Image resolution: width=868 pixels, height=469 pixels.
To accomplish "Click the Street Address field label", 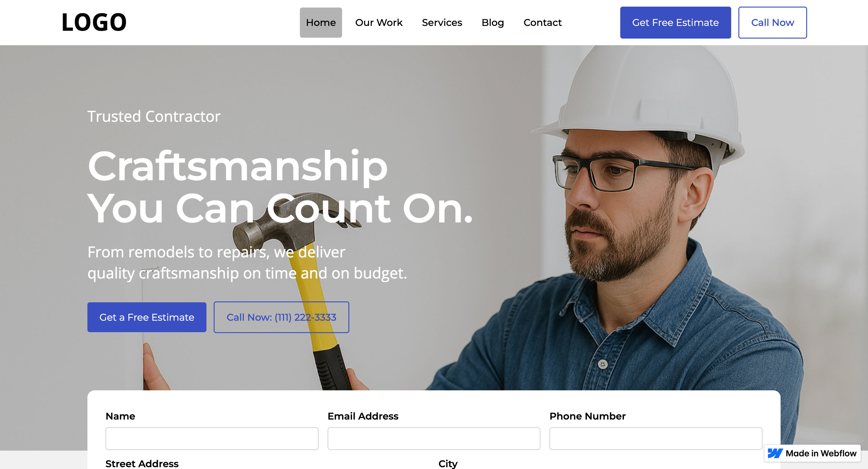I will click(x=142, y=464).
